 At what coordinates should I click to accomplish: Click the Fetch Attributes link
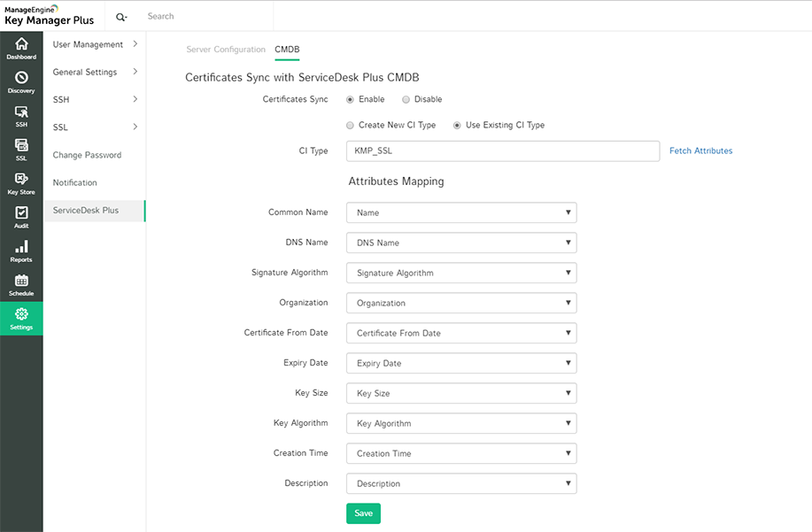(x=700, y=150)
